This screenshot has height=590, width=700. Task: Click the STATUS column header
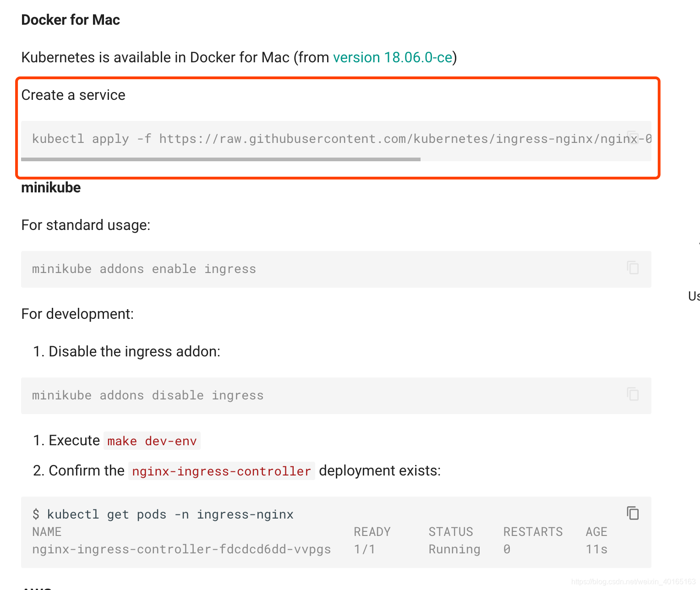451,532
